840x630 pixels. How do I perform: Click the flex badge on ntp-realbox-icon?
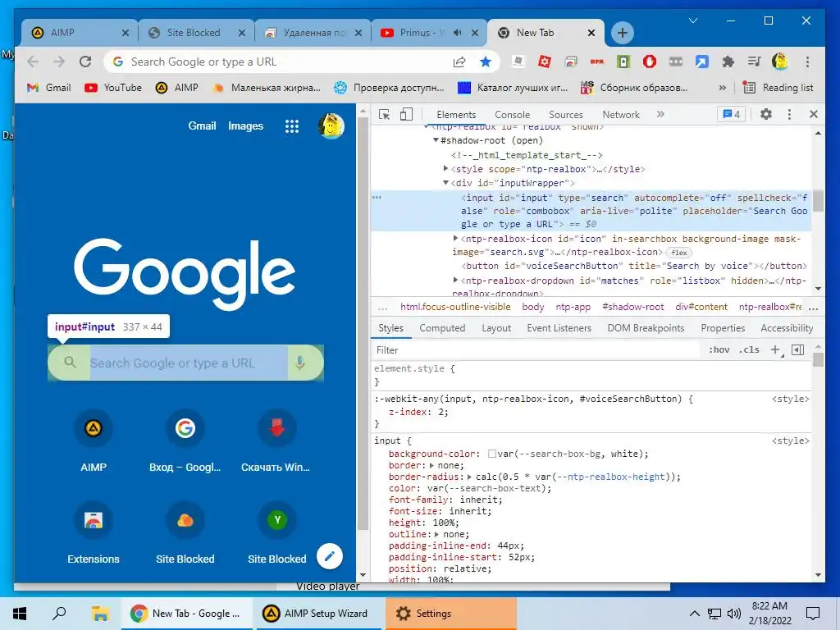[x=678, y=253]
